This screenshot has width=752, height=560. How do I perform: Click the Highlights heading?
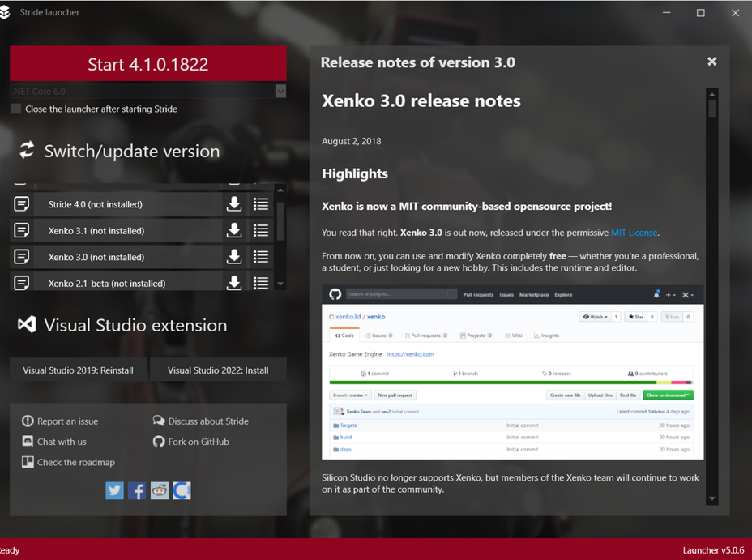[355, 173]
